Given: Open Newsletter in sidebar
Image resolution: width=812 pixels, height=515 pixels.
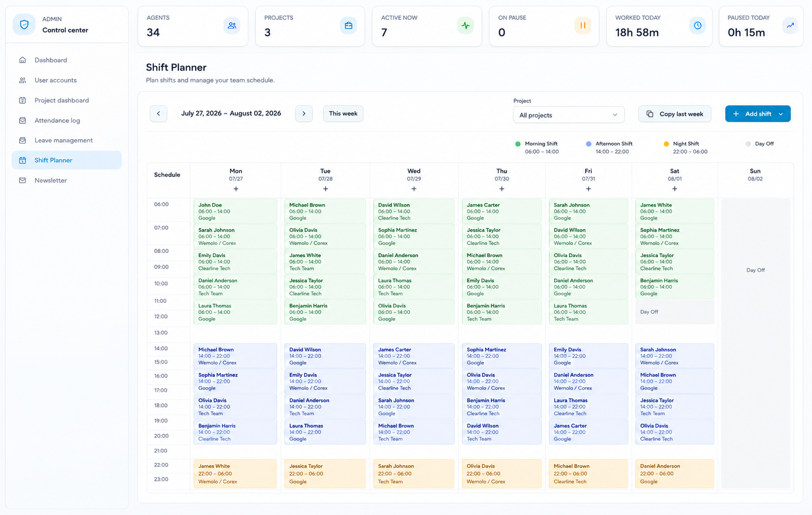Looking at the screenshot, I should pos(67,180).
